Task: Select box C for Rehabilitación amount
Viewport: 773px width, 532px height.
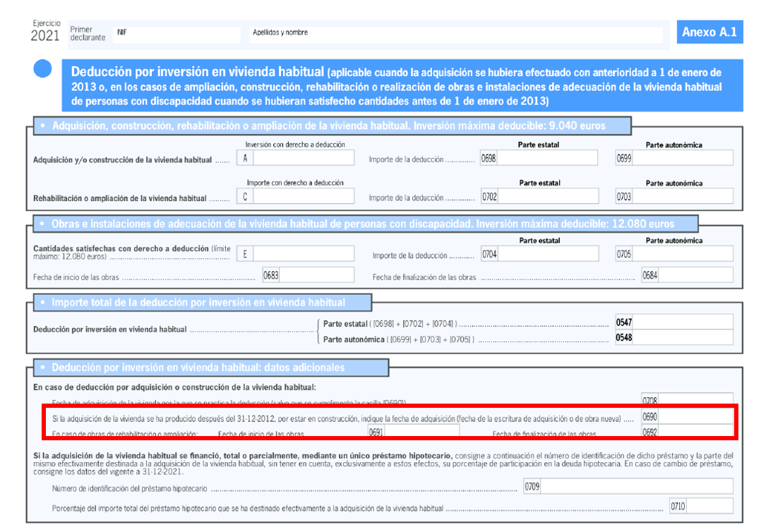Action: (x=298, y=197)
